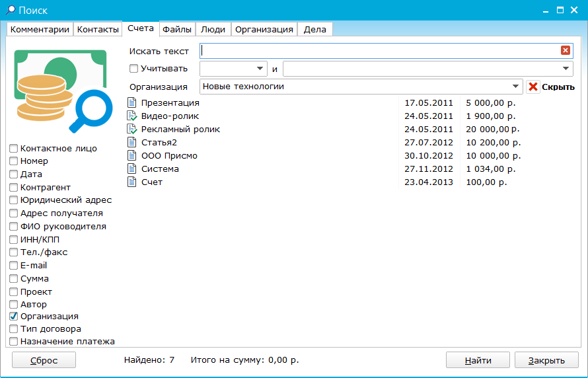Click the document icon of Рекламный ролик
588x378 pixels.
pyautogui.click(x=131, y=130)
